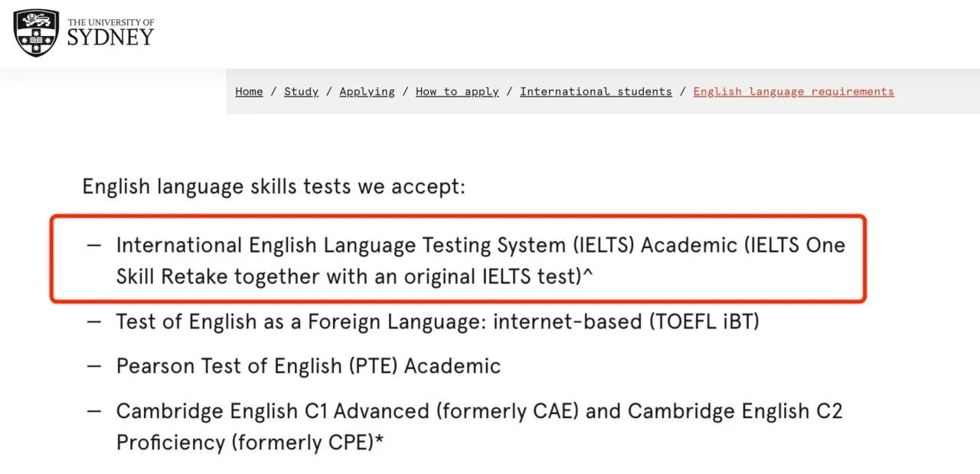Click the dash bullet before Pearson item
980x474 pixels.
click(93, 366)
